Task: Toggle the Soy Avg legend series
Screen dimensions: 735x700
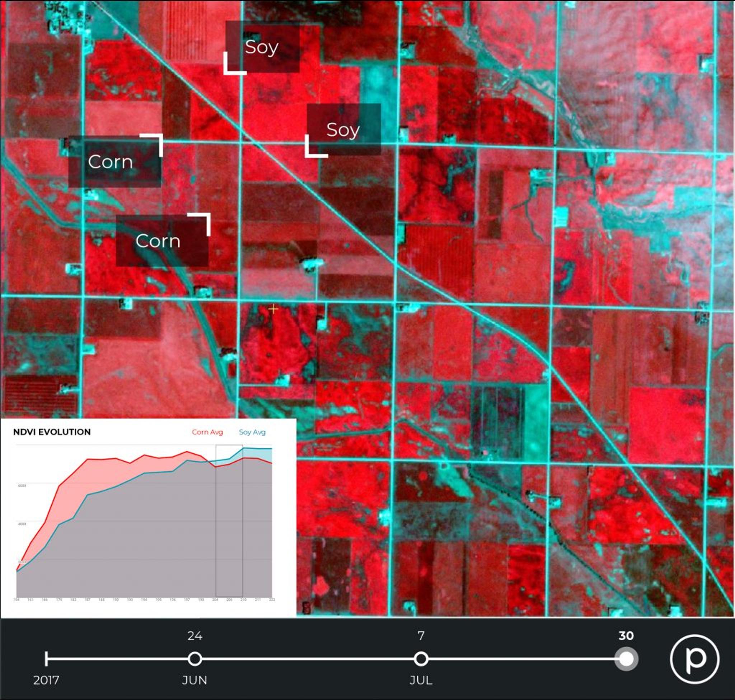Action: [x=252, y=432]
